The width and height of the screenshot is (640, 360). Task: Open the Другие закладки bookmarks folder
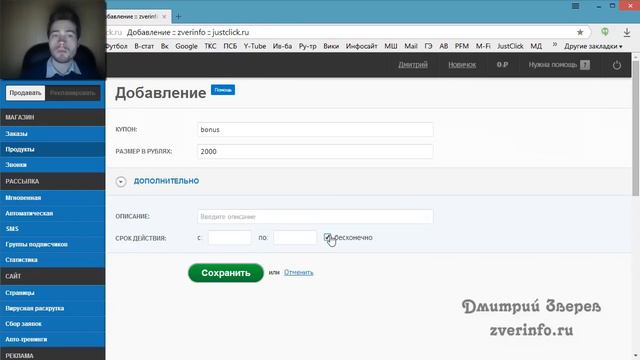pyautogui.click(x=593, y=46)
